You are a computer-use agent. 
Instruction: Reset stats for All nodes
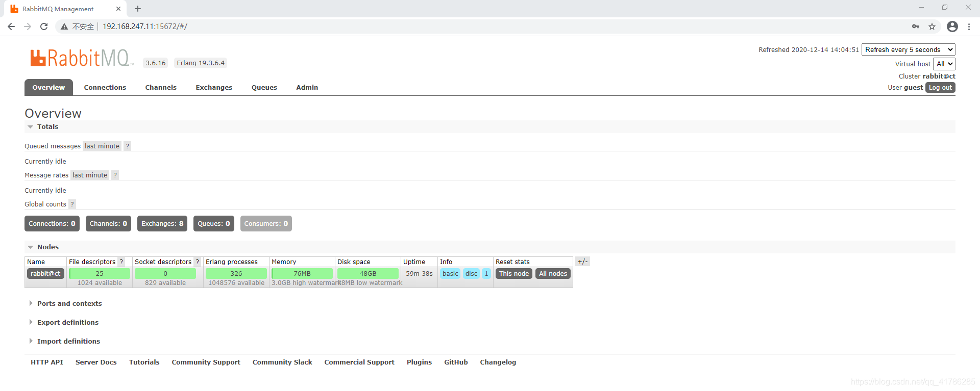click(553, 274)
